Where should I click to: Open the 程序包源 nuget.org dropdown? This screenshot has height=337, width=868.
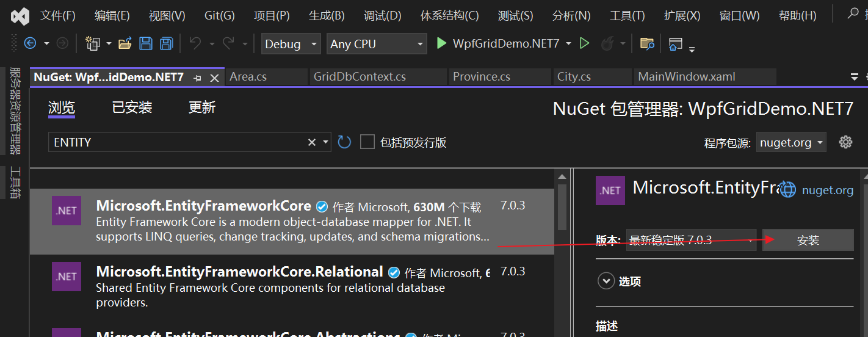pos(791,142)
